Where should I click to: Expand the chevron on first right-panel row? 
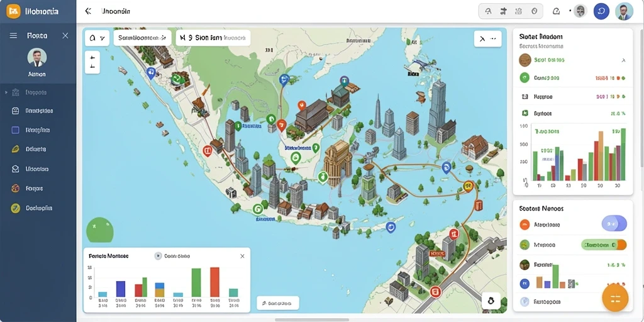point(623,60)
